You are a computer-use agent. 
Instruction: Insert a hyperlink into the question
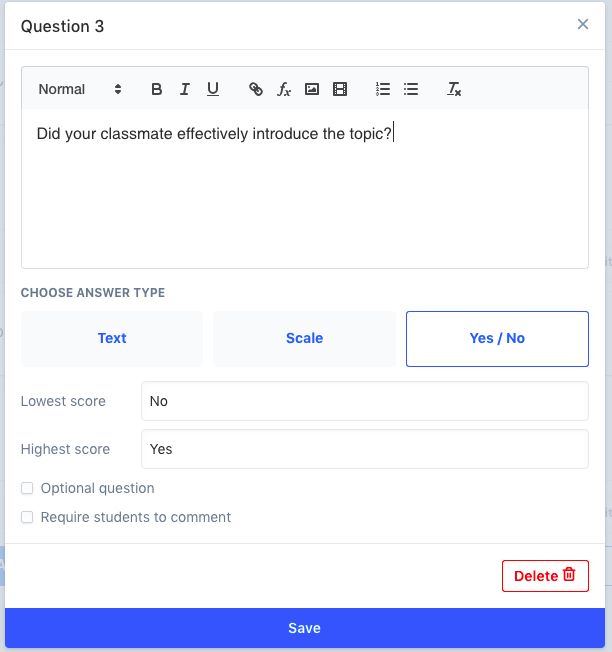point(256,89)
